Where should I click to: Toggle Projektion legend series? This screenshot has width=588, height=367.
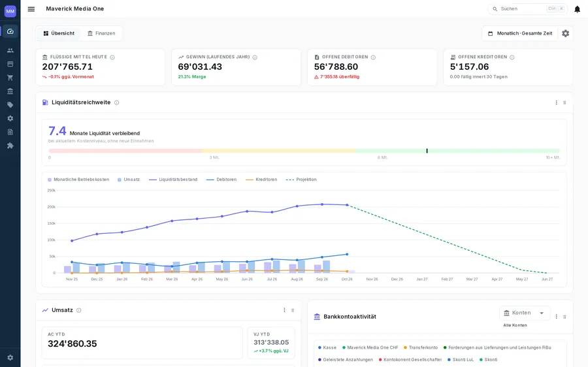pos(301,180)
